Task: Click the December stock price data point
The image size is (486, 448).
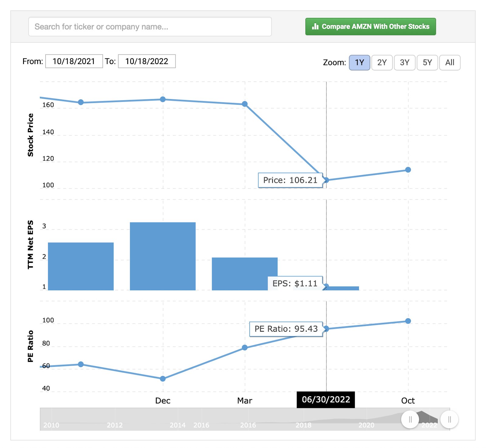Action: [163, 99]
